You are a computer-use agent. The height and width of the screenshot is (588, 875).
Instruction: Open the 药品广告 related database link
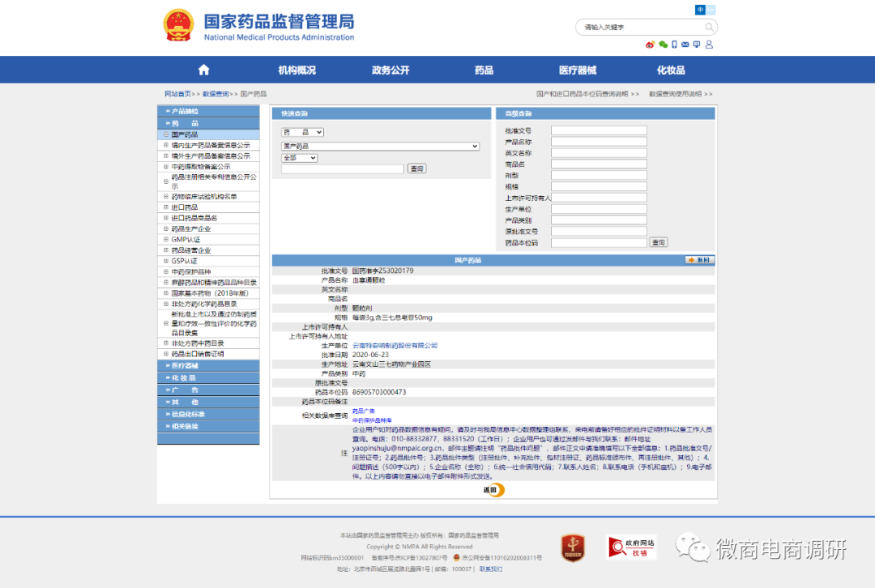point(363,411)
